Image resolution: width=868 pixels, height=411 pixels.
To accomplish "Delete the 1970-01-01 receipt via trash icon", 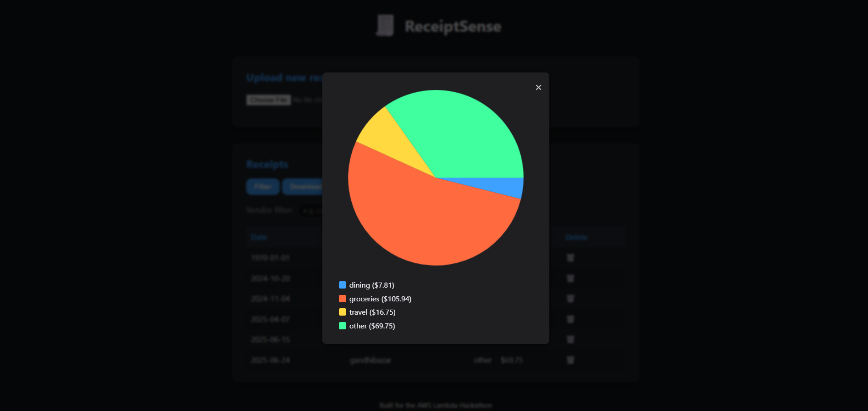I will point(570,258).
